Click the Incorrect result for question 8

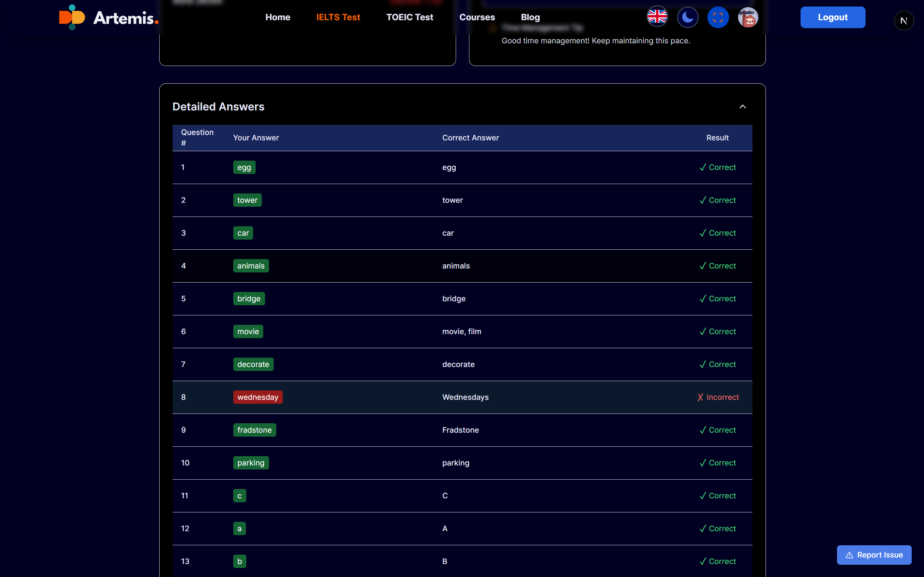718,397
